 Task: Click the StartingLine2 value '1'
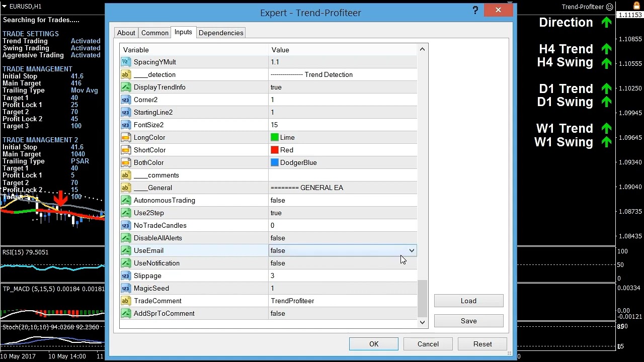tap(273, 112)
